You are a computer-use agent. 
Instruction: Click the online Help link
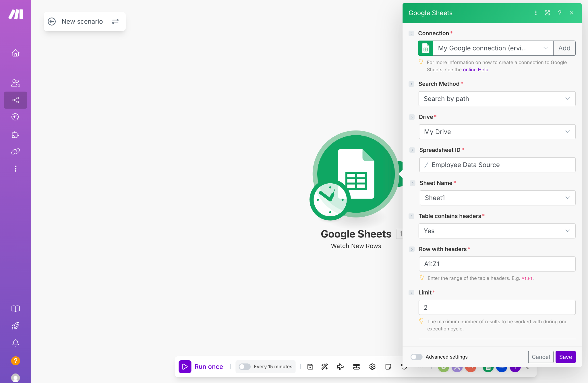point(475,70)
